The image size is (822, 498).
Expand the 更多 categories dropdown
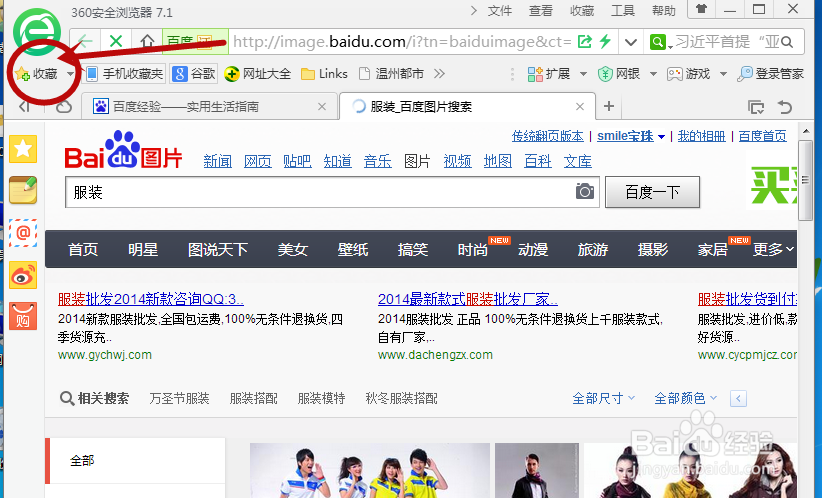tap(773, 250)
